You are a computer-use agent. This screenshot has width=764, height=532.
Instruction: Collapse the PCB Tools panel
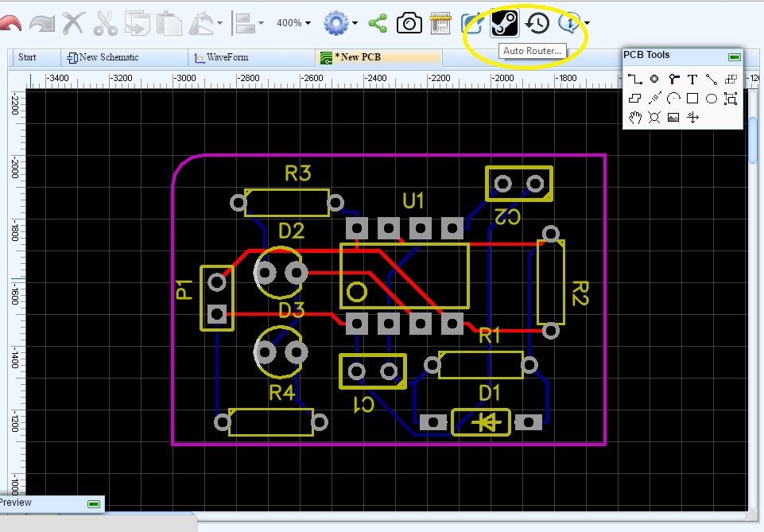click(735, 57)
